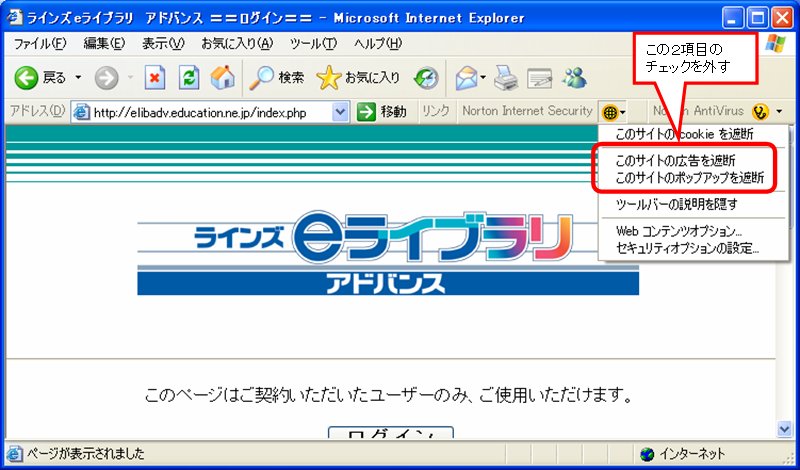
Task: Open Norton AntiVirus dropdown arrow
Action: [x=779, y=111]
